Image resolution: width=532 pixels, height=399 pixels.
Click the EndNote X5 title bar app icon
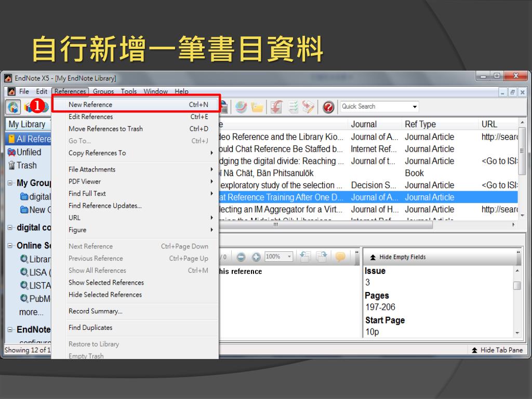point(8,78)
